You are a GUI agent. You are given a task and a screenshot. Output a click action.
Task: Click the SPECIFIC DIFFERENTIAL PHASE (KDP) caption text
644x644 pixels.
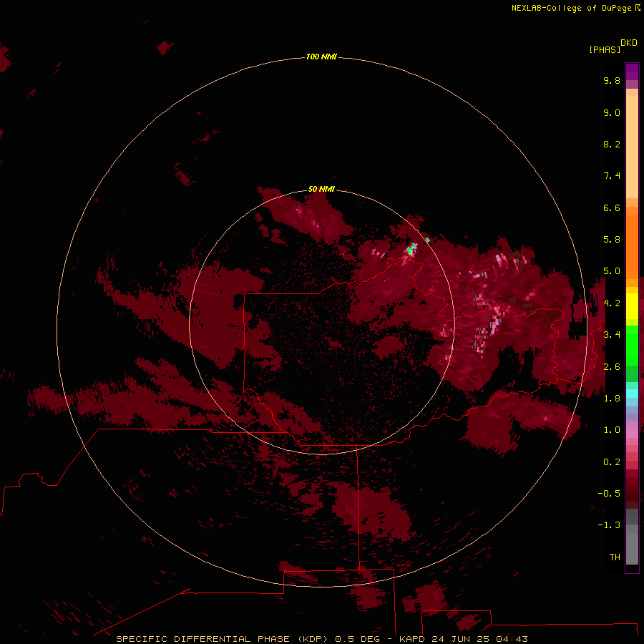click(222, 639)
